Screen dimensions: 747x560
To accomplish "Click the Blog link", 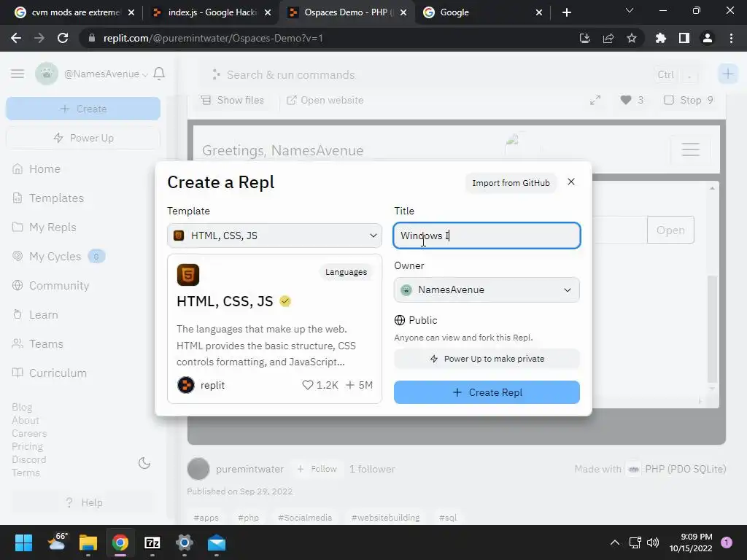I will tap(22, 407).
